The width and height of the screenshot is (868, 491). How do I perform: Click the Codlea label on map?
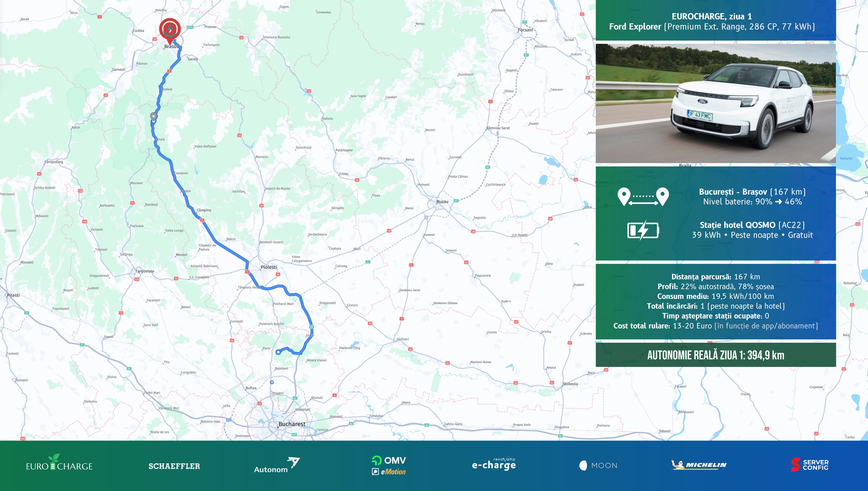(x=138, y=31)
